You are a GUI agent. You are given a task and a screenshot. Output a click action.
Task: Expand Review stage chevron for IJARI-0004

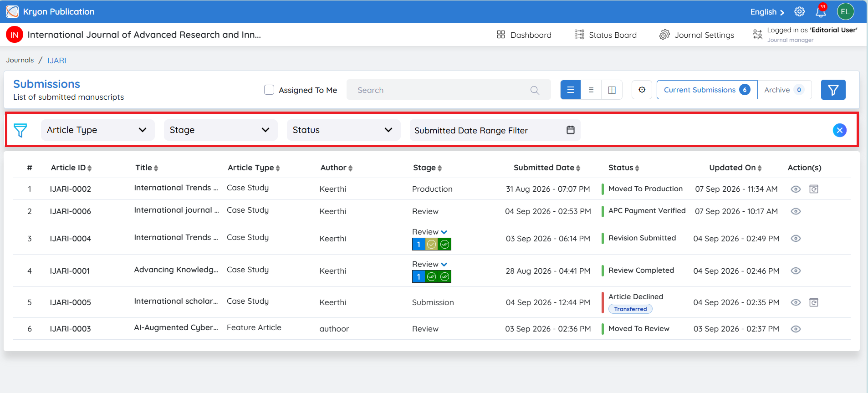coord(444,232)
